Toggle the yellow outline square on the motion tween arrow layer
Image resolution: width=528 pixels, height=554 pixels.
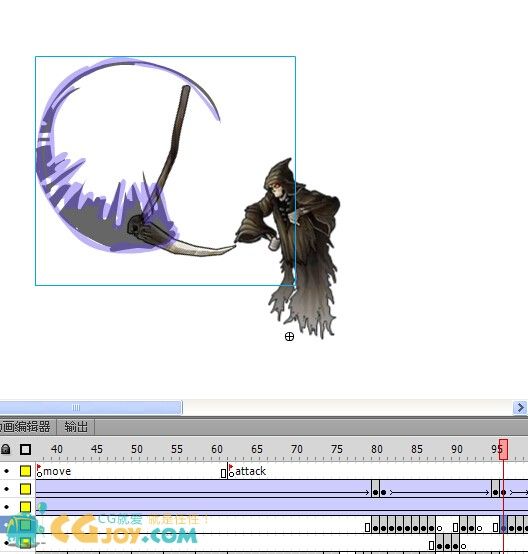pos(25,489)
